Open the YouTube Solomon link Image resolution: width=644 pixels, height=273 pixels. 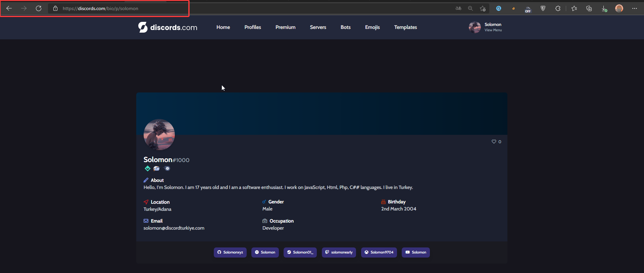[416, 252]
